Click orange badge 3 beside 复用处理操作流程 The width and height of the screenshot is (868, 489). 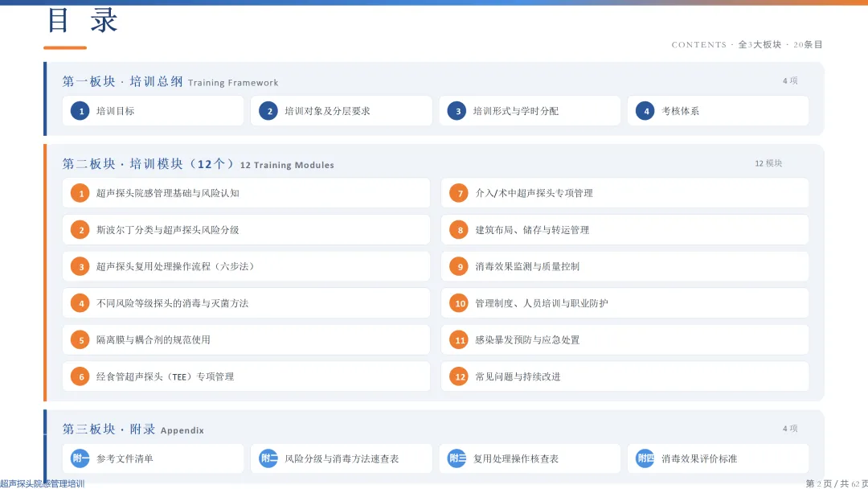[x=80, y=266]
